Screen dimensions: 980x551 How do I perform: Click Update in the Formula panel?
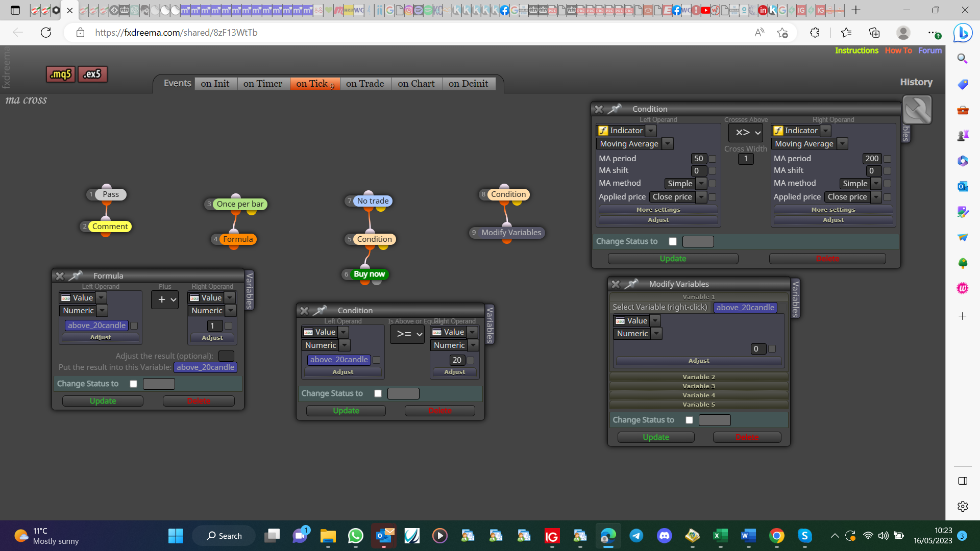click(103, 401)
